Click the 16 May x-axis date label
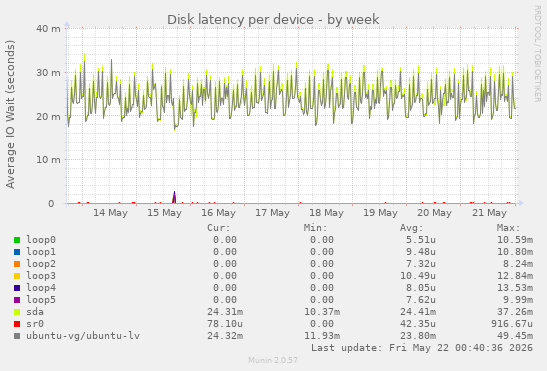 [218, 213]
